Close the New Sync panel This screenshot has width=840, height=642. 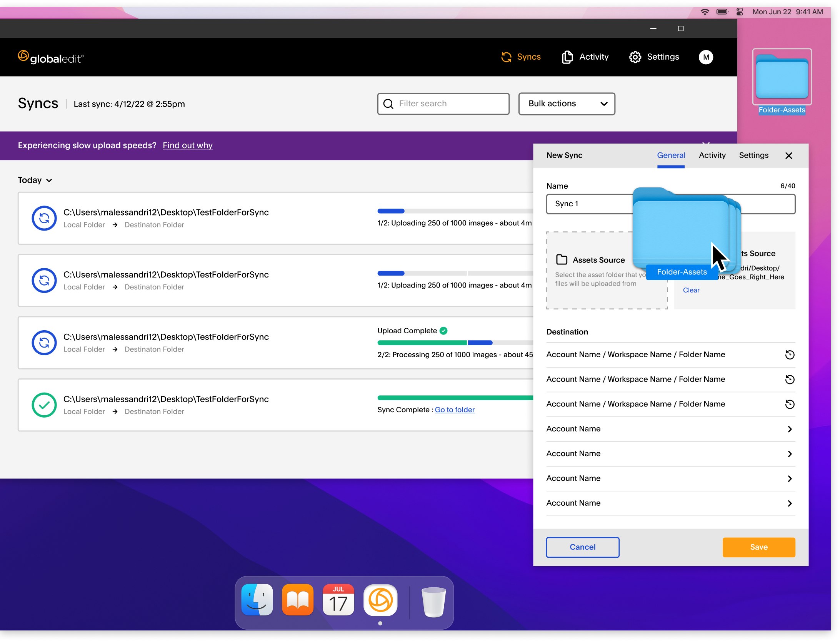pyautogui.click(x=788, y=155)
